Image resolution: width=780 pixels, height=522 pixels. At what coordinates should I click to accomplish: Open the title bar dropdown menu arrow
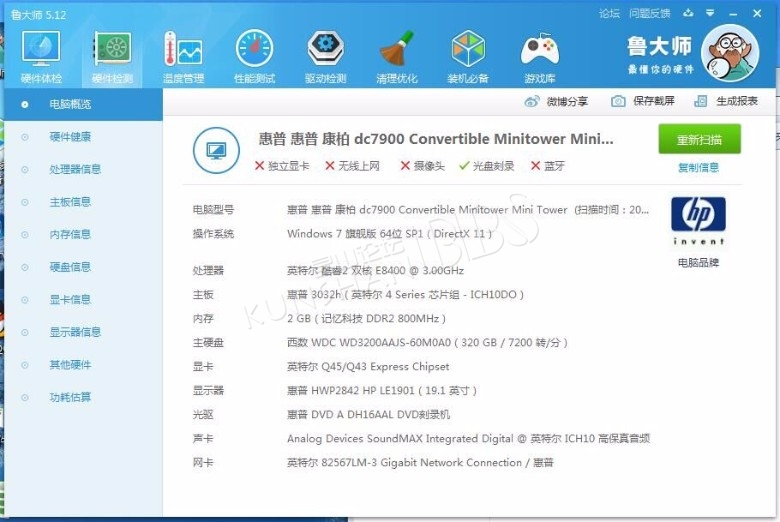coord(710,13)
